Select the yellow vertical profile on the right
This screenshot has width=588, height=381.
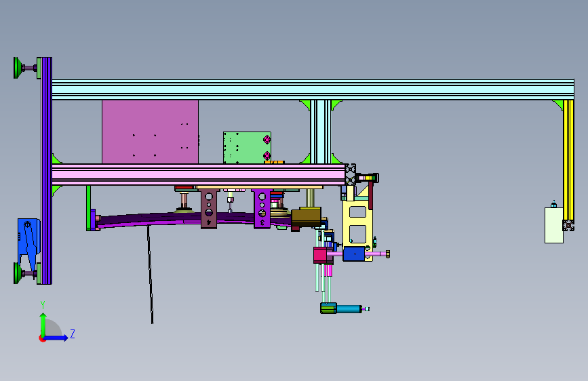tap(568, 160)
